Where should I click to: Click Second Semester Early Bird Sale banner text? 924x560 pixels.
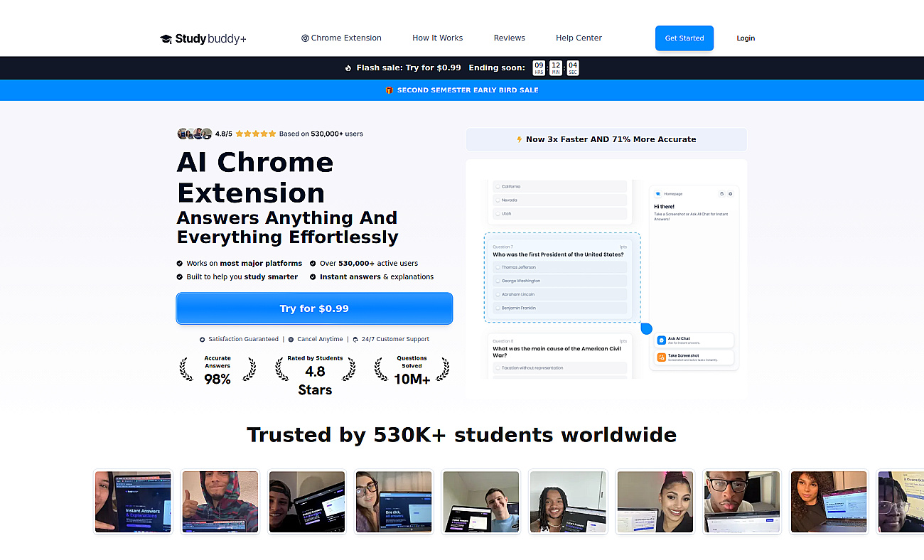468,90
